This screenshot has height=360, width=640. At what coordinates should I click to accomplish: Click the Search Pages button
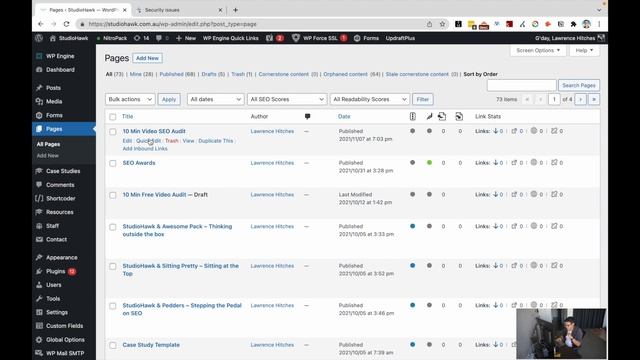click(x=578, y=85)
